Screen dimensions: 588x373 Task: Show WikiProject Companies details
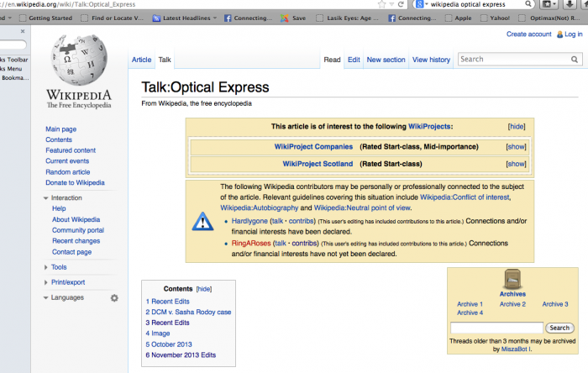tap(516, 147)
